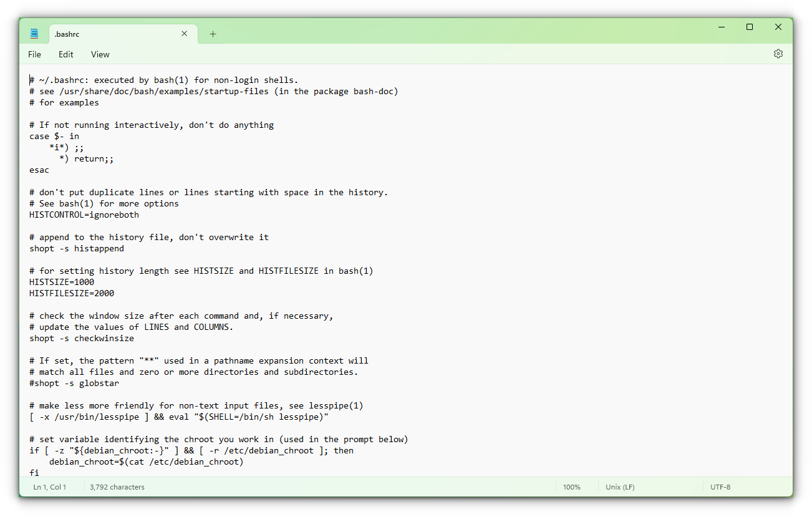Click the HISTCONTROL=ignoreboth line

click(x=84, y=215)
